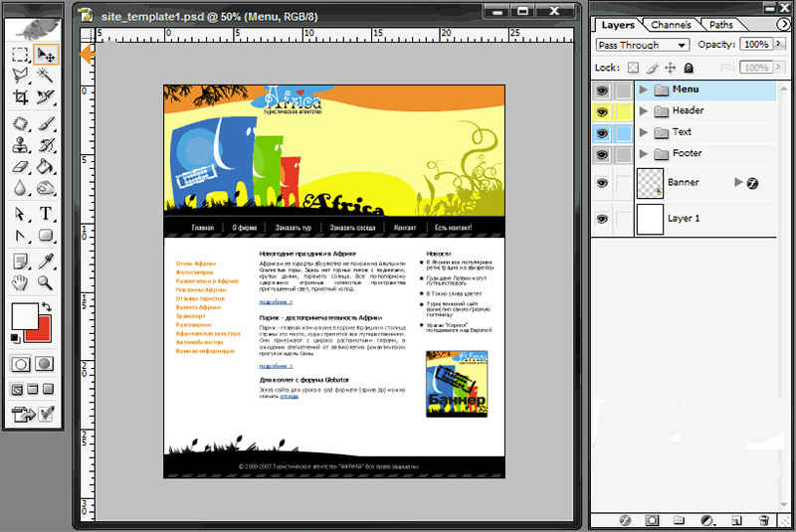Expand the Menu layer group
796x532 pixels.
click(x=644, y=89)
